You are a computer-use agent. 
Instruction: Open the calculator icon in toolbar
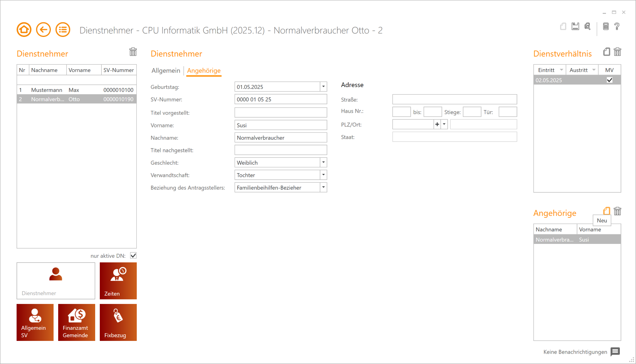tap(606, 27)
